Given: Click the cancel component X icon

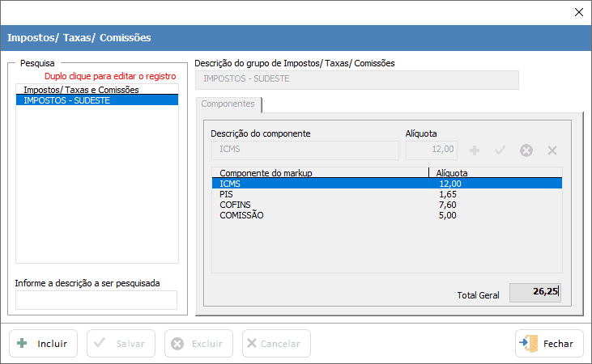Looking at the screenshot, I should coord(552,150).
